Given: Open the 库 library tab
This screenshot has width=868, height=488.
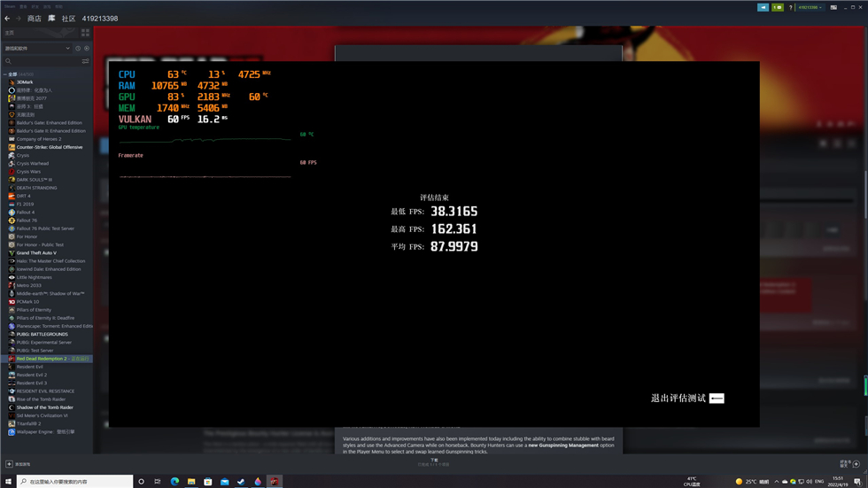Looking at the screenshot, I should point(51,19).
